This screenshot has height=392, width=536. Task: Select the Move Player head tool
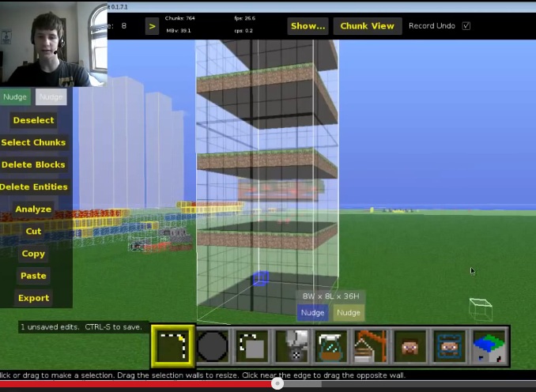(x=410, y=346)
